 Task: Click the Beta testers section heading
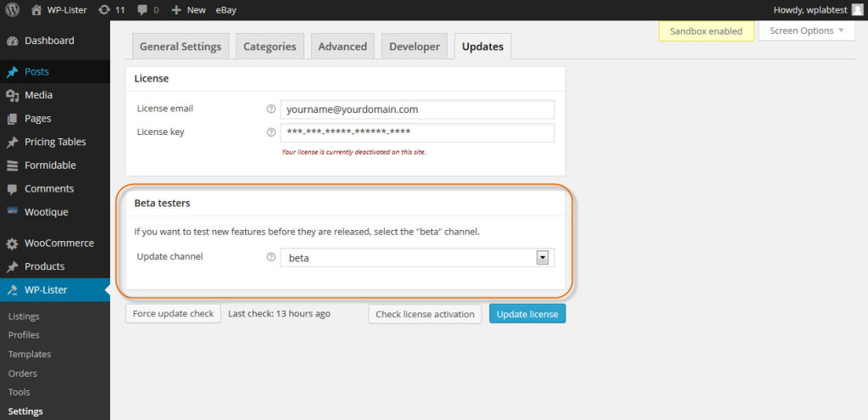point(162,203)
